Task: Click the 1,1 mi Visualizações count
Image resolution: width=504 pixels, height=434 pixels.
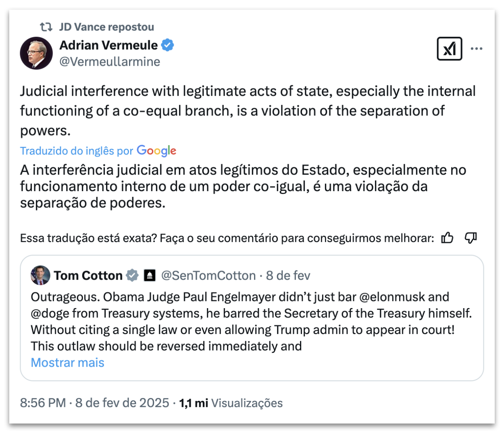Action: coord(231,403)
